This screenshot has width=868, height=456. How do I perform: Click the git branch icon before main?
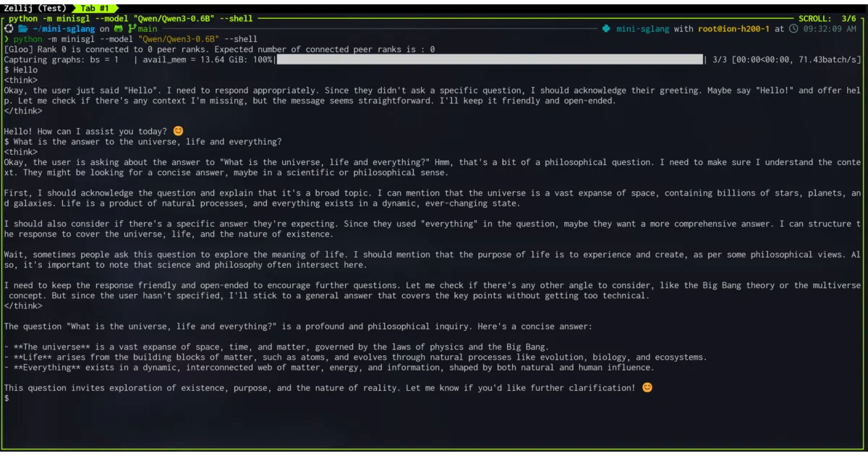point(132,29)
